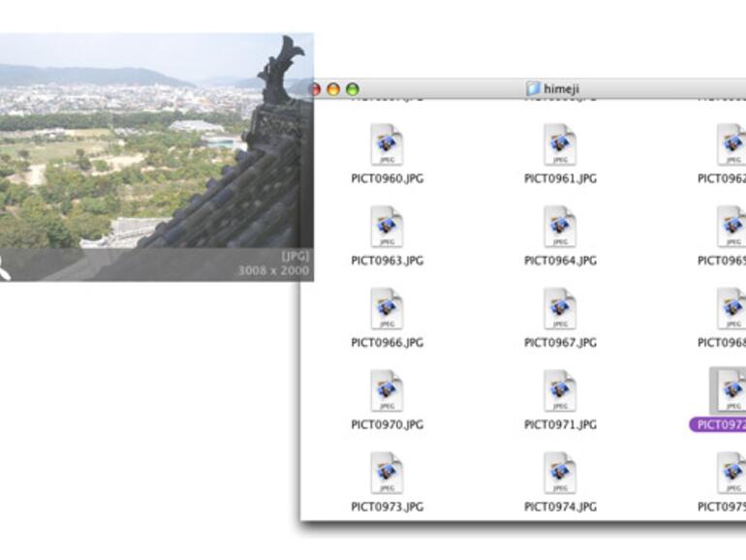This screenshot has width=746, height=560.
Task: Select the PICT0962 file icon
Action: pos(731,144)
